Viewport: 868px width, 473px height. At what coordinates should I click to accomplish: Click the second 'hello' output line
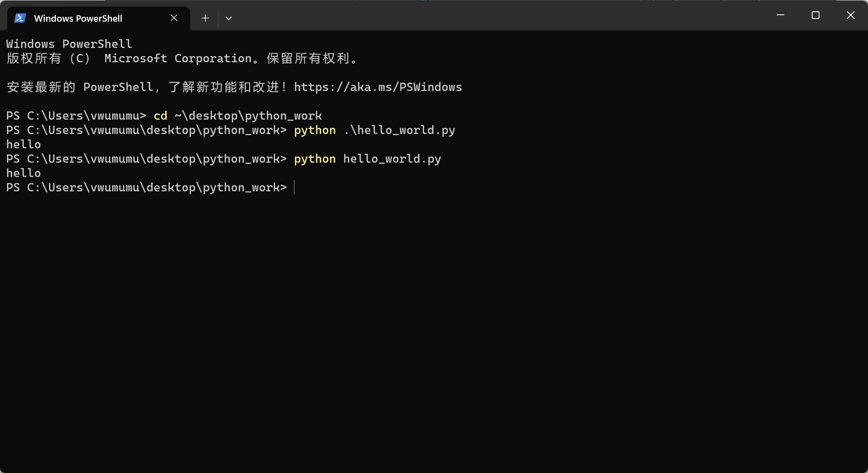pyautogui.click(x=24, y=173)
